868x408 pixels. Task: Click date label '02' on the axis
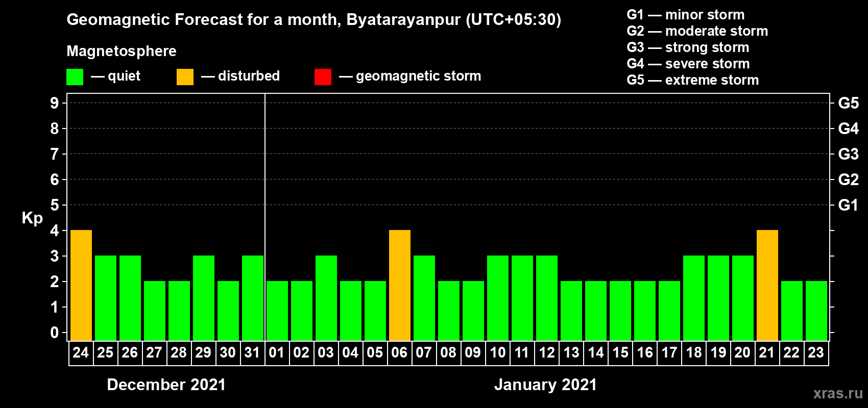pos(301,353)
